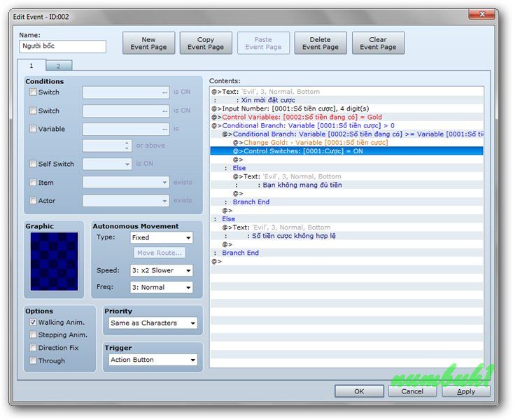513x420 pixels.
Task: Open the Self Switch condition dropdown
Action: tap(107, 164)
